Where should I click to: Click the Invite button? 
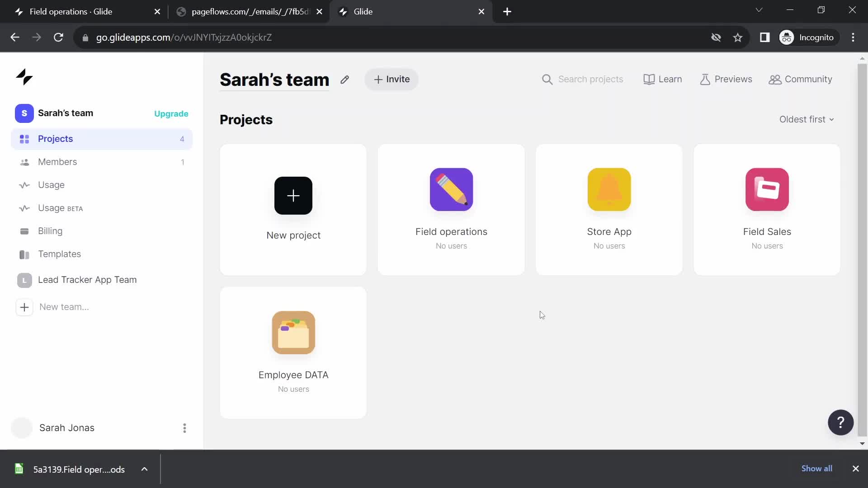pyautogui.click(x=392, y=80)
